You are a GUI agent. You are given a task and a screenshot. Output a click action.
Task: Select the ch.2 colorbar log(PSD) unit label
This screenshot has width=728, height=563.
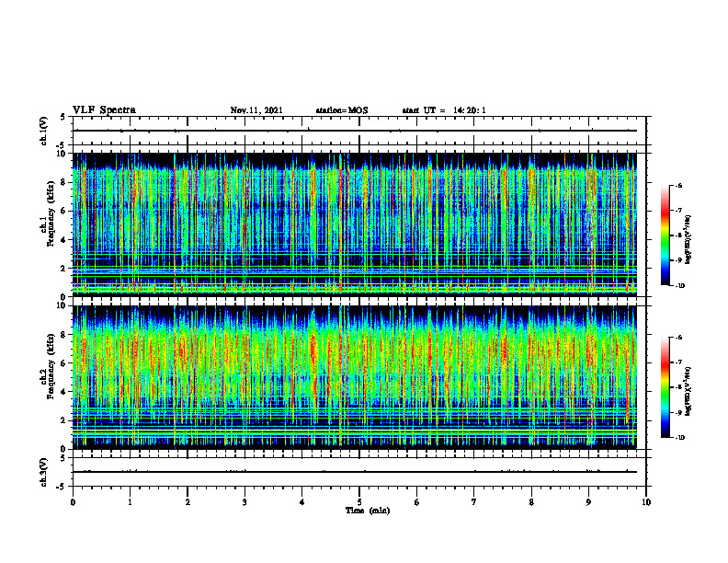(688, 391)
